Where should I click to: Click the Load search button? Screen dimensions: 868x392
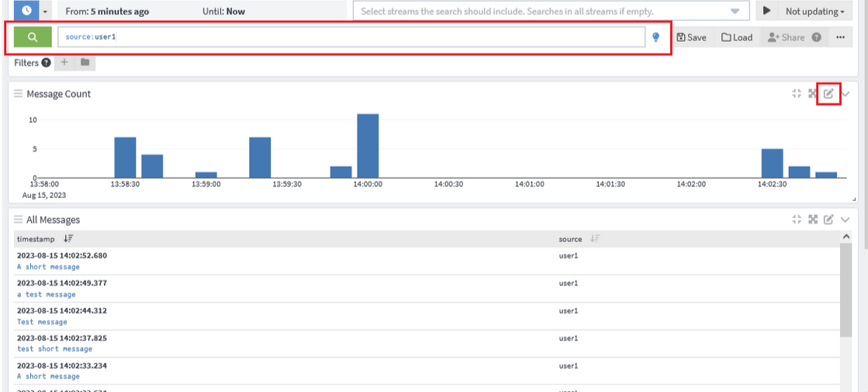[737, 37]
